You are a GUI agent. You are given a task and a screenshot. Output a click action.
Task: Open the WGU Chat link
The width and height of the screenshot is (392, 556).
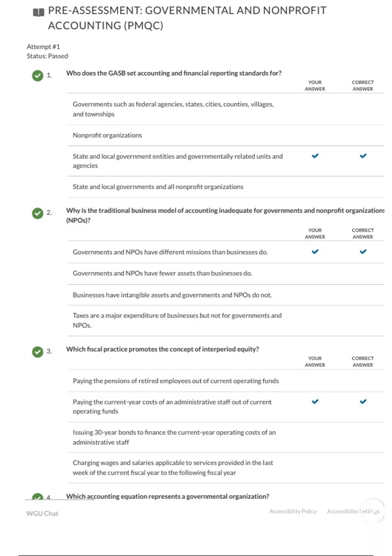pos(42,513)
